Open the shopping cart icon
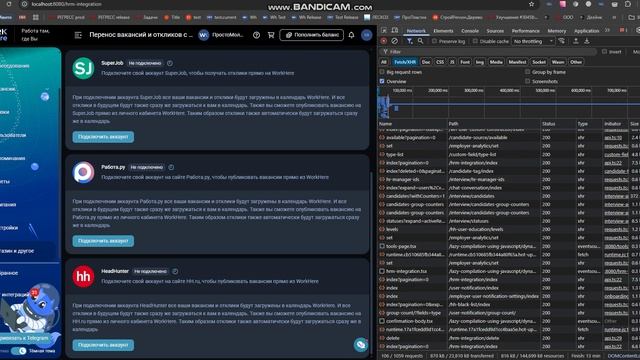Image resolution: width=640 pixels, height=360 pixels. tap(271, 35)
